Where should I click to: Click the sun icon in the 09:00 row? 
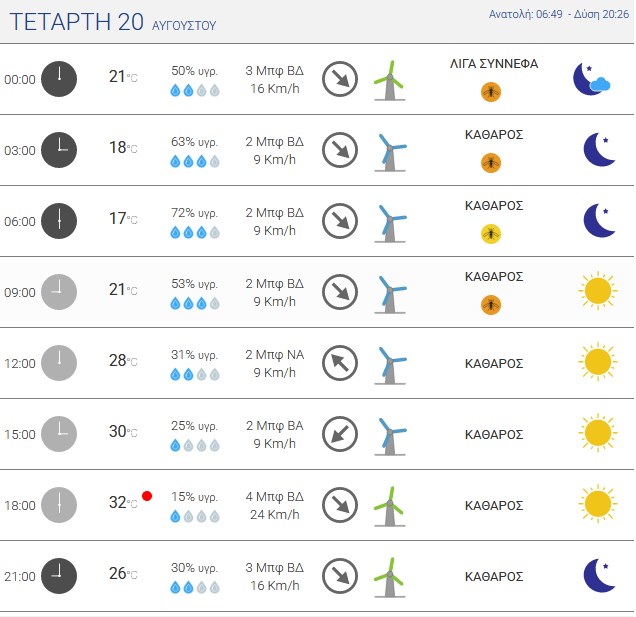[598, 291]
